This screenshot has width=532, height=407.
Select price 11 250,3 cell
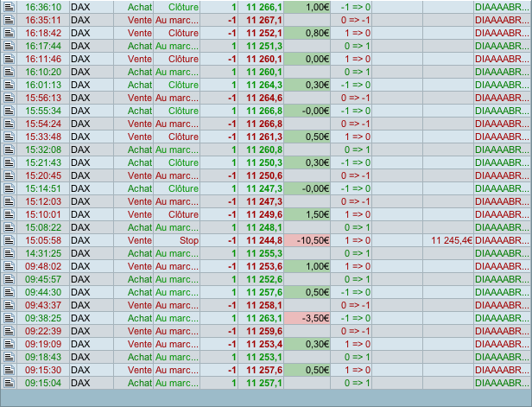tap(261, 162)
